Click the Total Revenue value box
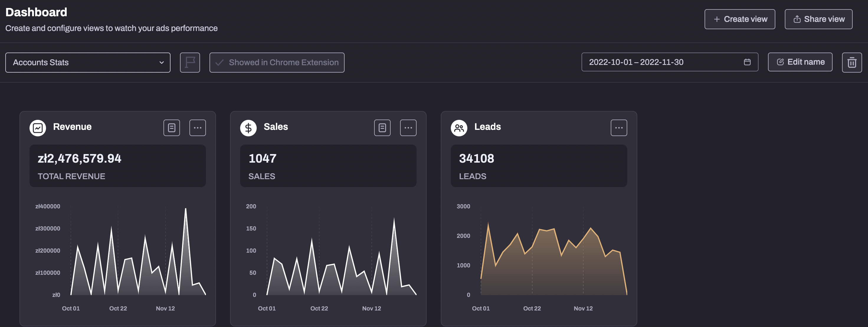The height and width of the screenshot is (327, 868). (x=118, y=166)
